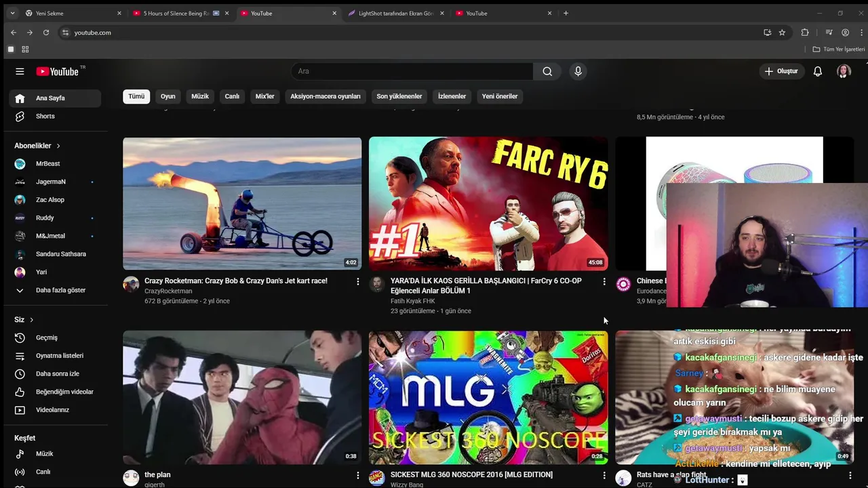This screenshot has height=488, width=868.
Task: Select the Müzik filter chip
Action: pos(200,96)
